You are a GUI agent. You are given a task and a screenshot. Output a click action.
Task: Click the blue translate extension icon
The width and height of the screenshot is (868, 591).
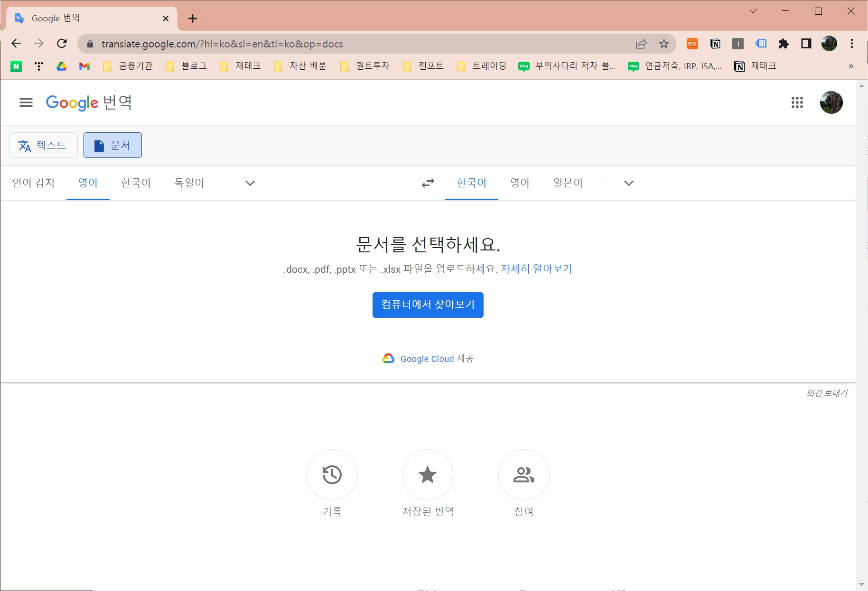pyautogui.click(x=761, y=44)
